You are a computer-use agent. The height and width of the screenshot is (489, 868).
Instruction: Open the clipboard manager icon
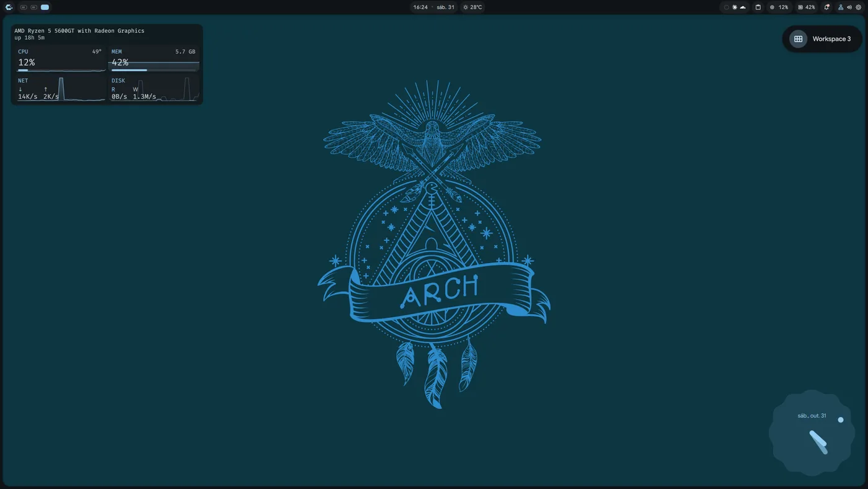click(x=758, y=7)
